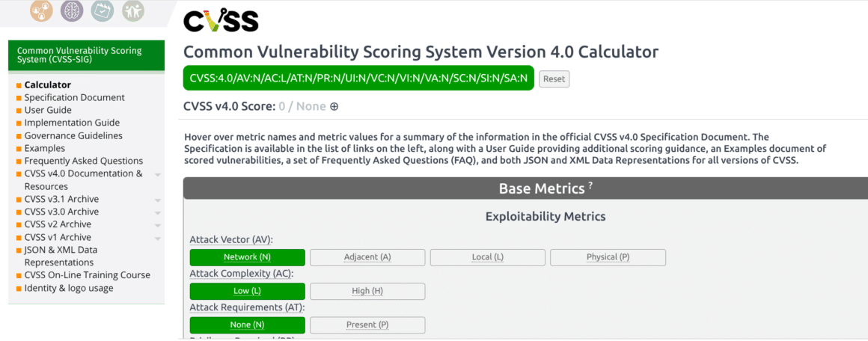Set Attack Complexity to Low (L)
Viewport: 868px width, 341px height.
click(248, 291)
